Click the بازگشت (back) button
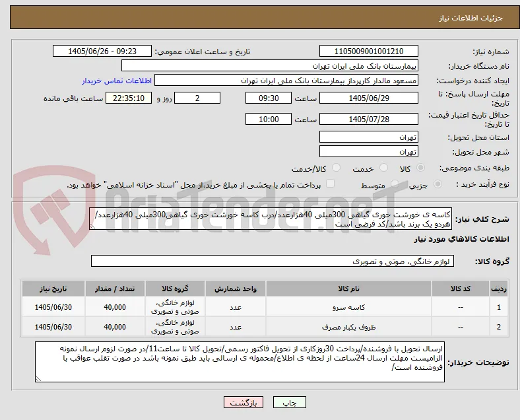The image size is (520, 420). [243, 402]
